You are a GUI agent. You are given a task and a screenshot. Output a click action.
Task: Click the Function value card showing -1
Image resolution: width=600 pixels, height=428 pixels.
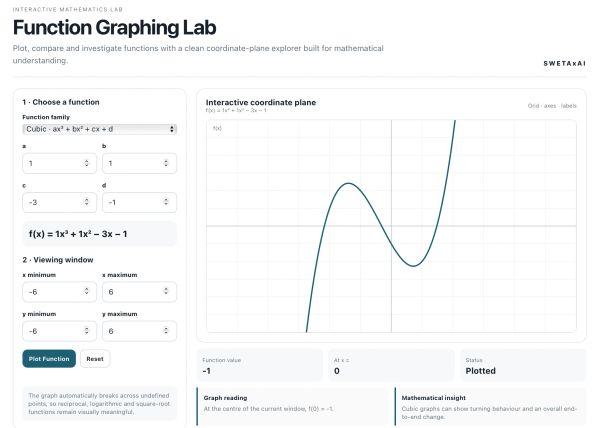click(259, 365)
